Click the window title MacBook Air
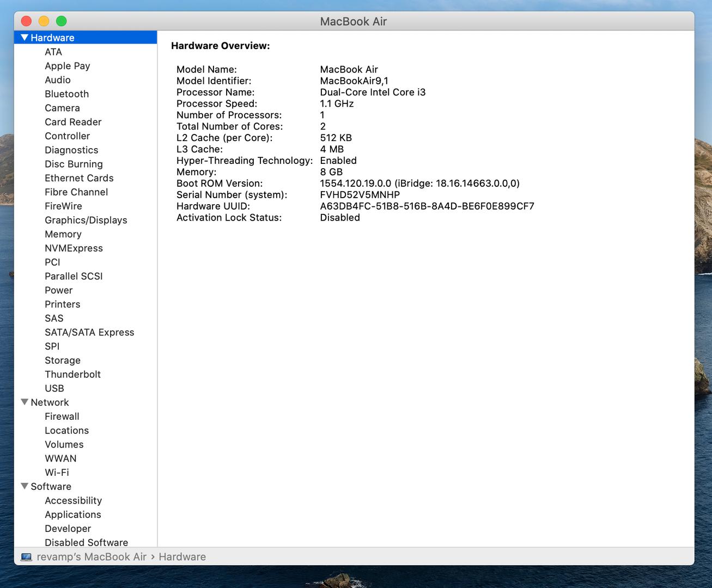The width and height of the screenshot is (712, 588). click(x=353, y=22)
